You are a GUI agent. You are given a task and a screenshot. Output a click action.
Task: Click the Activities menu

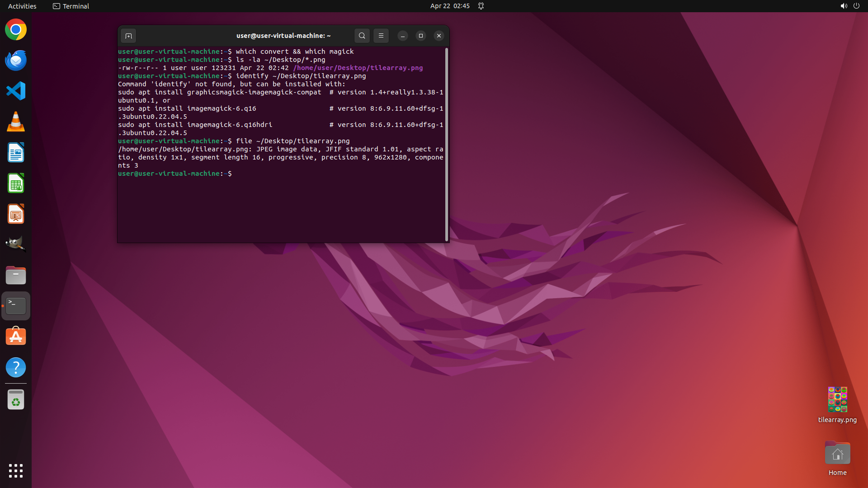point(22,6)
